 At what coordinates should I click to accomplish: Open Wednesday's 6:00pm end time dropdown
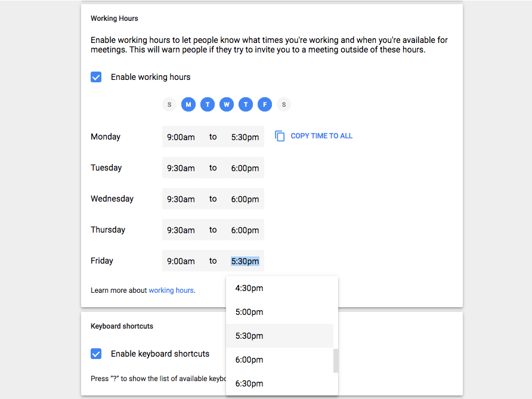coord(245,199)
